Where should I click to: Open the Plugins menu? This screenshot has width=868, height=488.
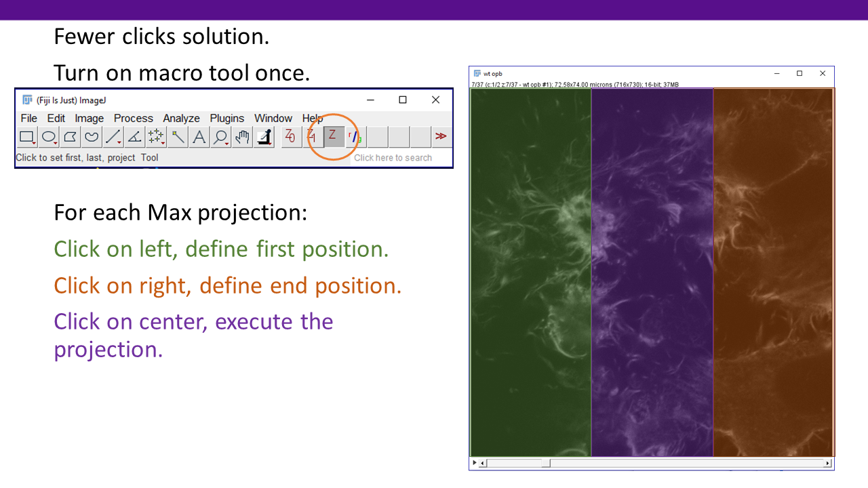tap(226, 119)
